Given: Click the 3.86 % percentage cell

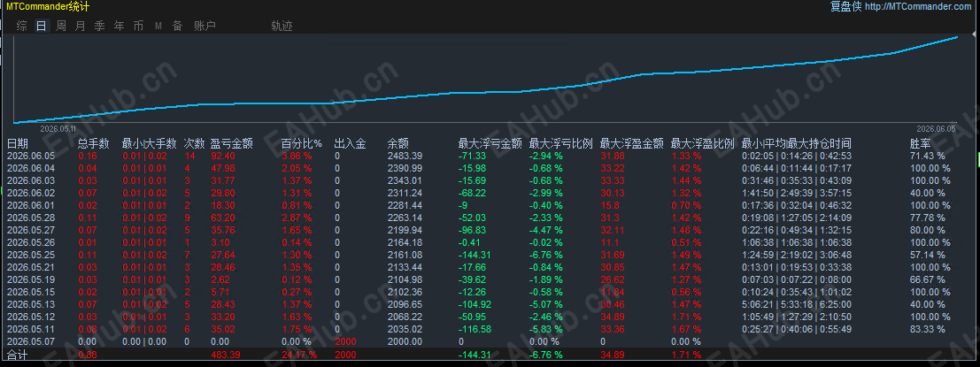Looking at the screenshot, I should point(297,156).
